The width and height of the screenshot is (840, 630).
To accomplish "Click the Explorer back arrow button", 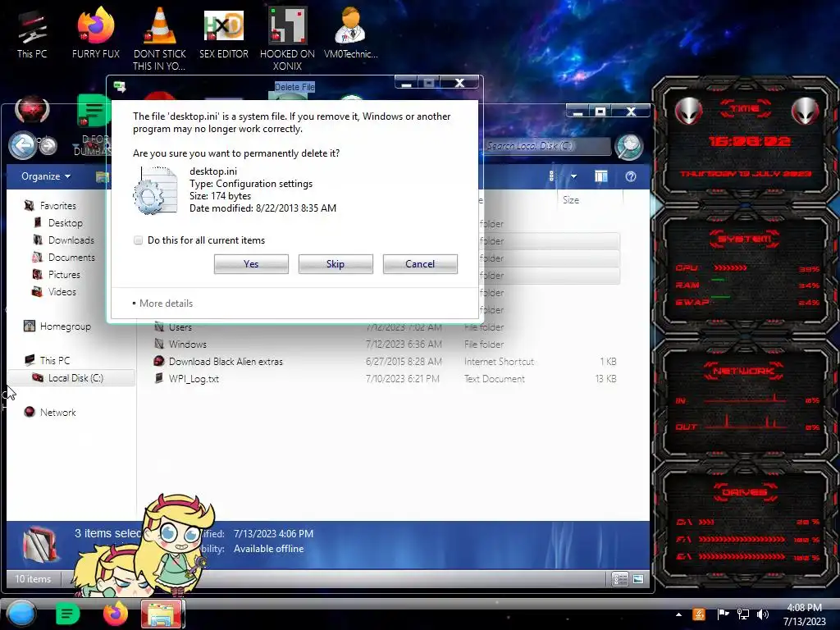I will coord(22,145).
